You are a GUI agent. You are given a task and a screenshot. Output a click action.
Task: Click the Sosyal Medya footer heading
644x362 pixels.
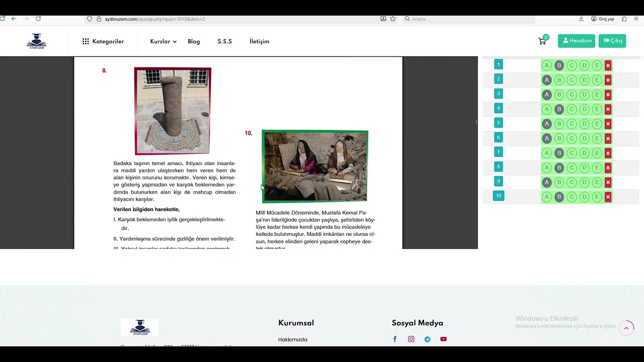(418, 323)
